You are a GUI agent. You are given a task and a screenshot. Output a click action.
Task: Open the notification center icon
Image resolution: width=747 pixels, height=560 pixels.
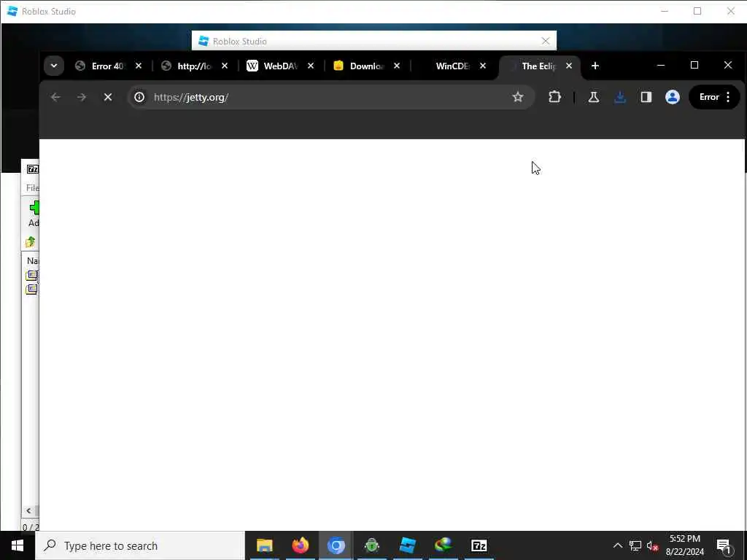(724, 545)
